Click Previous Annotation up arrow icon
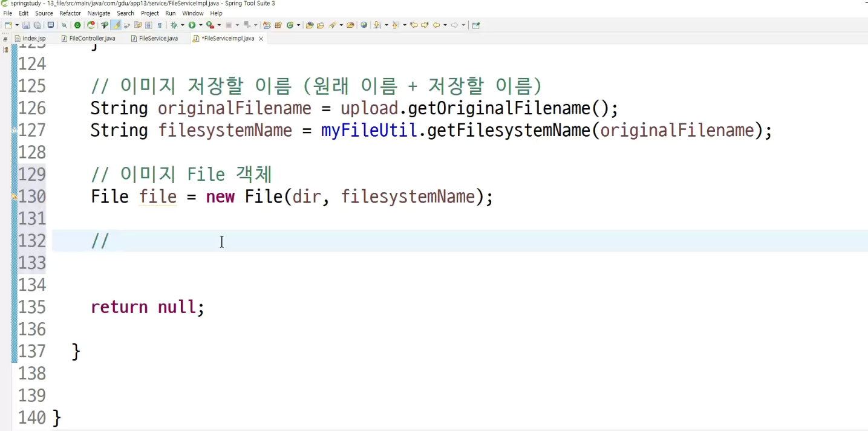Viewport: 868px width, 431px height. (x=395, y=25)
